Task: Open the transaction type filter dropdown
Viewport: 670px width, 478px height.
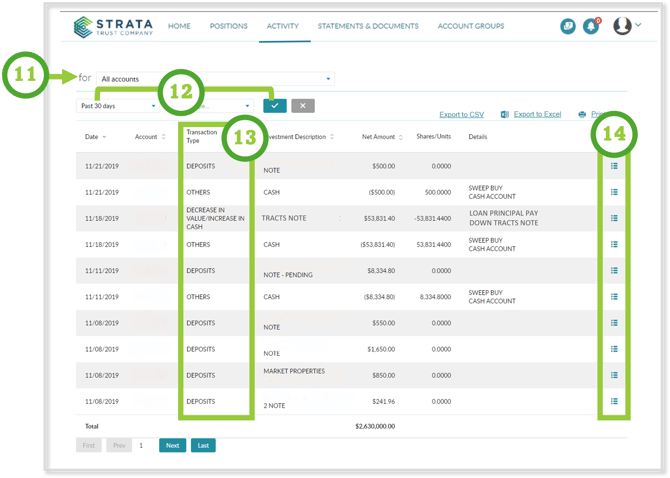Action: 220,106
